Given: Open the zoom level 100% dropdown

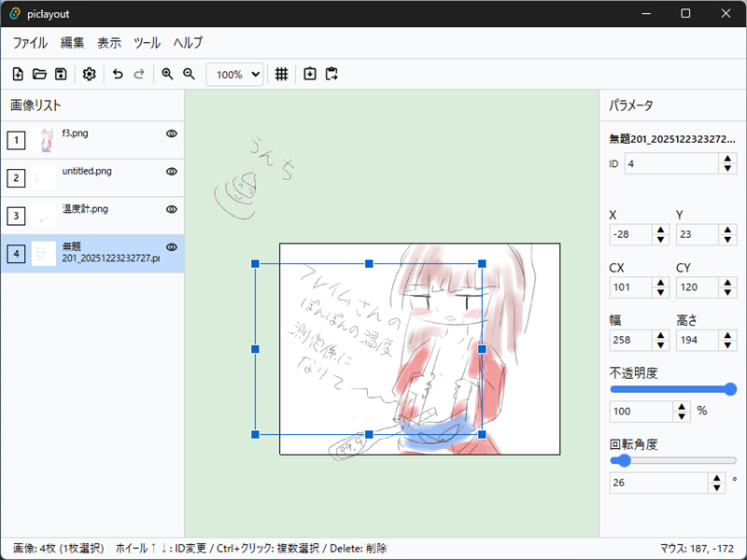Looking at the screenshot, I should (x=235, y=75).
